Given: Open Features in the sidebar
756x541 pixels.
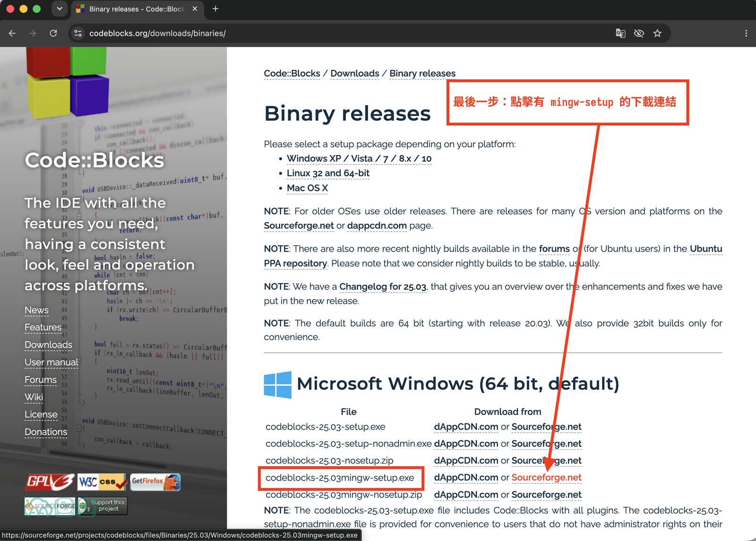Looking at the screenshot, I should [43, 327].
